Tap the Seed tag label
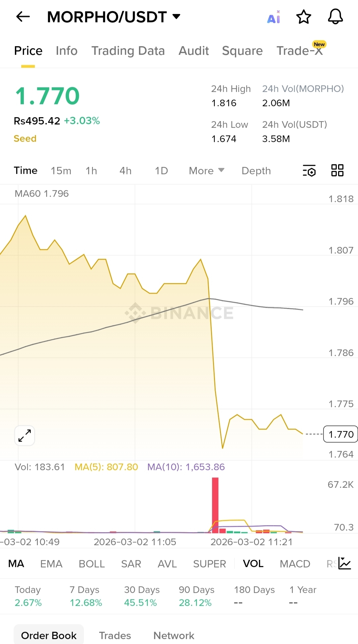The width and height of the screenshot is (358, 644). click(25, 138)
